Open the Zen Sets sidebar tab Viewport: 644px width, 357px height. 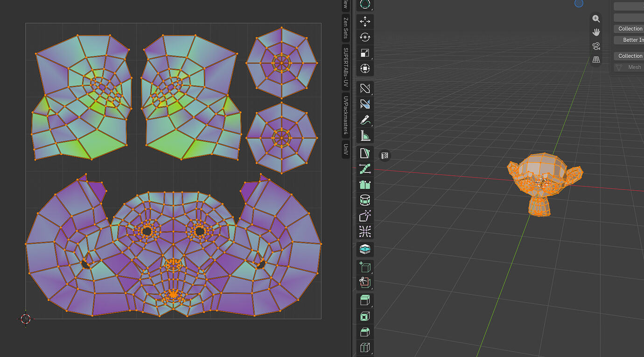[346, 28]
